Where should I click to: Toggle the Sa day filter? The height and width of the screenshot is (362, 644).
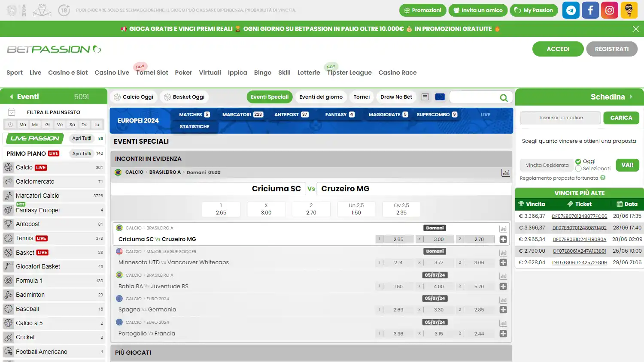72,125
